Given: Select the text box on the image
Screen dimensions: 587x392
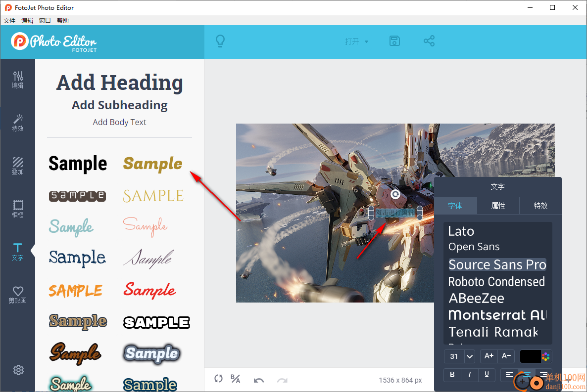Looking at the screenshot, I should 395,213.
